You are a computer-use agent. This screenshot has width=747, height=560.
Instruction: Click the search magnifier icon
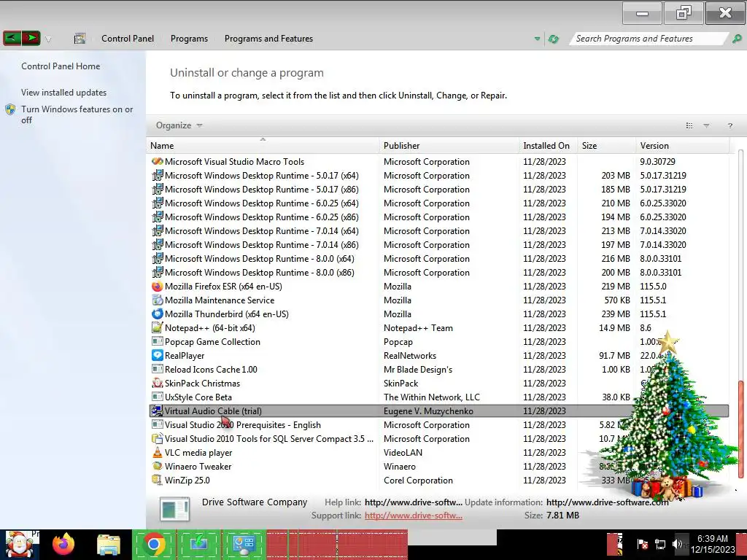[737, 39]
